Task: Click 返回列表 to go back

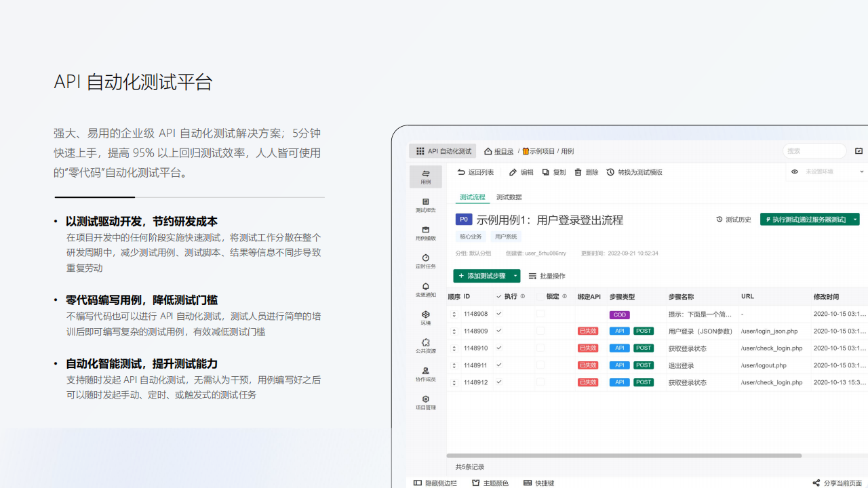Action: (475, 172)
